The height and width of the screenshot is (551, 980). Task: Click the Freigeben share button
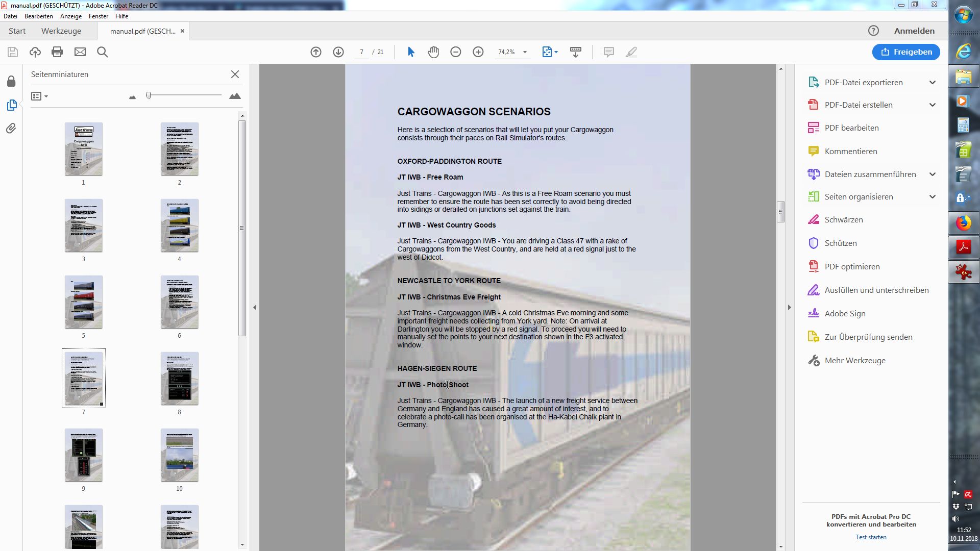(906, 52)
